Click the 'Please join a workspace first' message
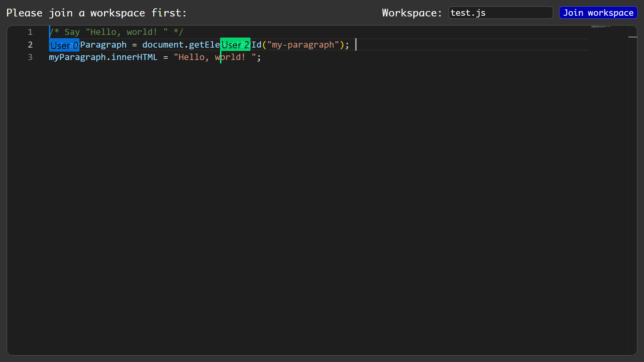The height and width of the screenshot is (362, 644). 96,13
